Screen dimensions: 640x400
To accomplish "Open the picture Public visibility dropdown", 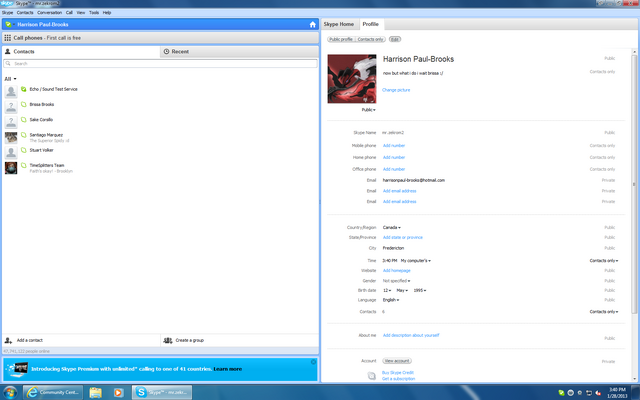I will (x=369, y=110).
